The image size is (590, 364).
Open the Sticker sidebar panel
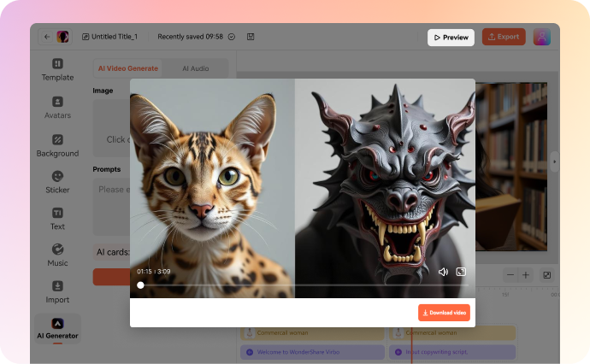[57, 182]
